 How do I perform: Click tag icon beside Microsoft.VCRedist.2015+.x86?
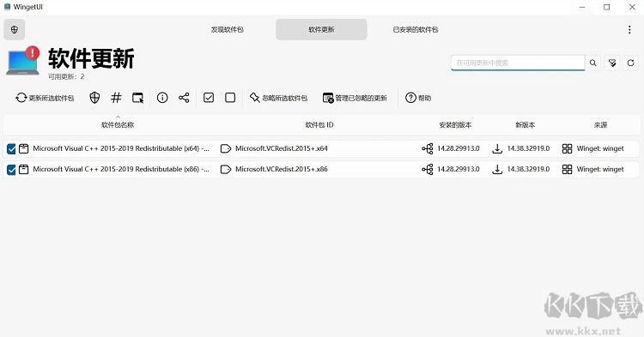point(226,169)
